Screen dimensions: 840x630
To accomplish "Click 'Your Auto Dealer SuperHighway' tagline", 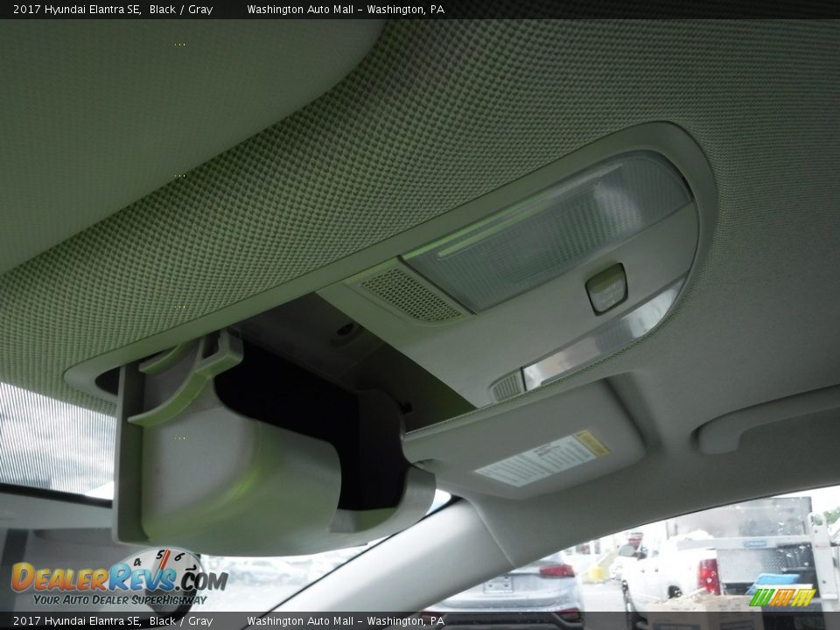I will [x=118, y=599].
